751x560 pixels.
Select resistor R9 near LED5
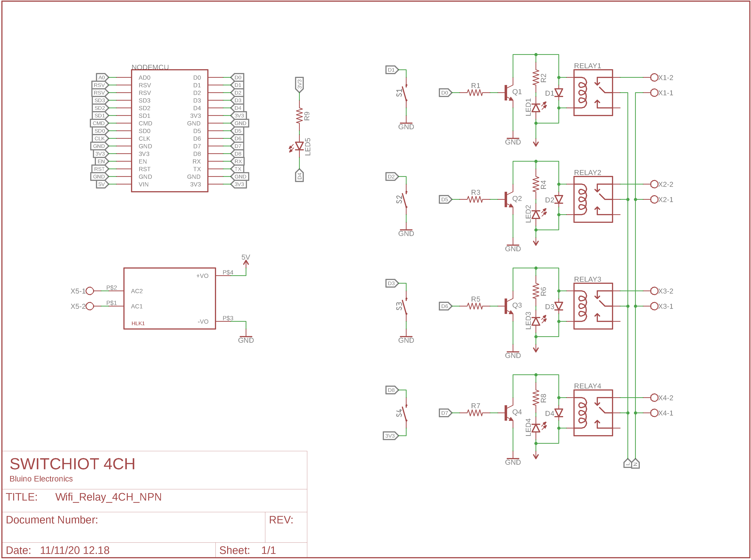tap(299, 116)
